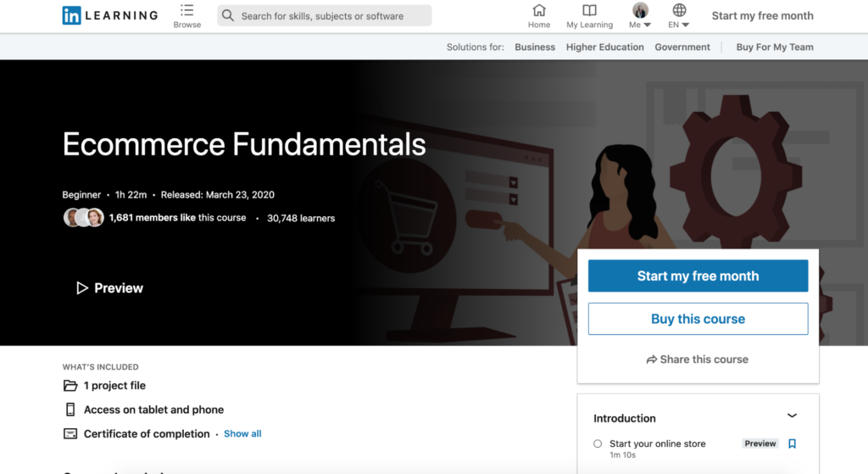This screenshot has height=474, width=868.
Task: Click Released: March 23, 2020 text
Action: [218, 195]
